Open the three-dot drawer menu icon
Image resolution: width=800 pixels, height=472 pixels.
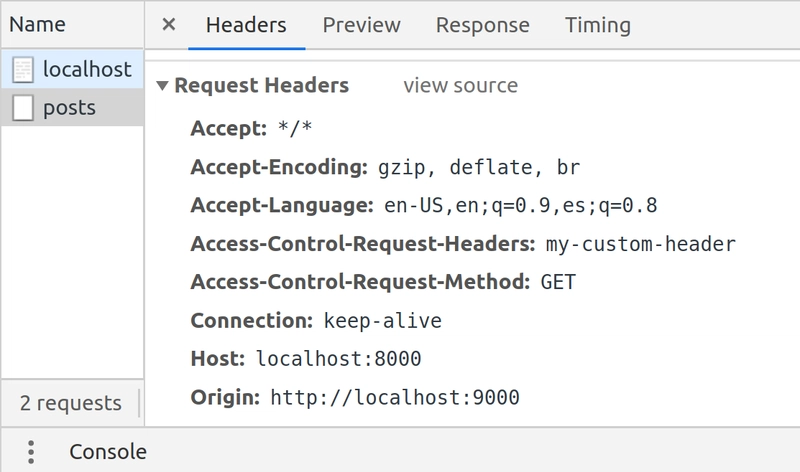click(x=31, y=452)
